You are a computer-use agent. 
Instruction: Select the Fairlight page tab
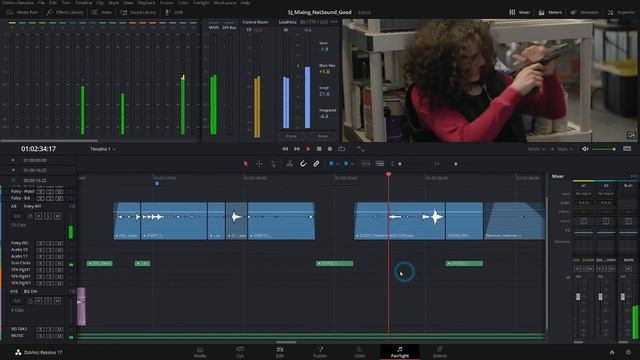click(400, 352)
